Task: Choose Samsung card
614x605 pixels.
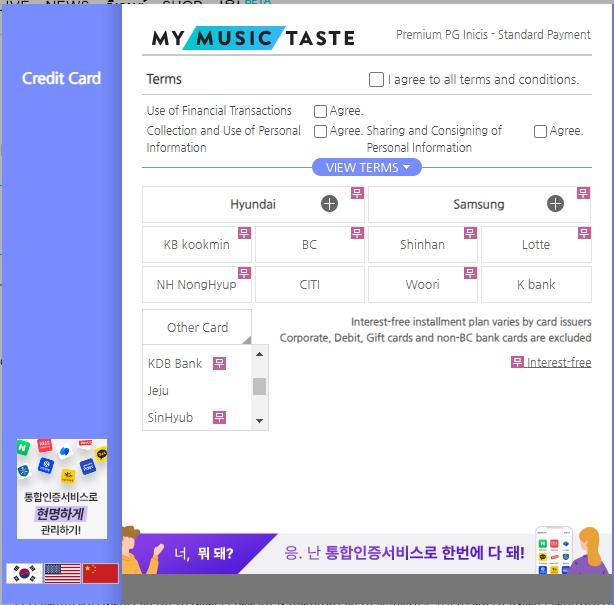Action: click(x=479, y=204)
